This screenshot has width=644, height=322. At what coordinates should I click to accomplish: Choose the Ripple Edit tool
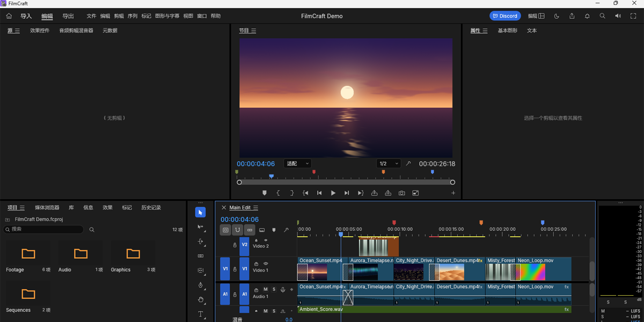(200, 241)
